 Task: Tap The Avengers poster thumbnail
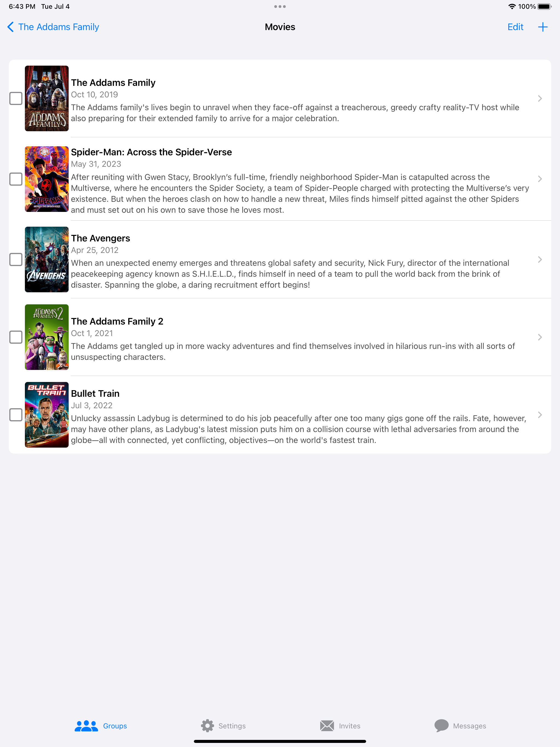pyautogui.click(x=46, y=259)
